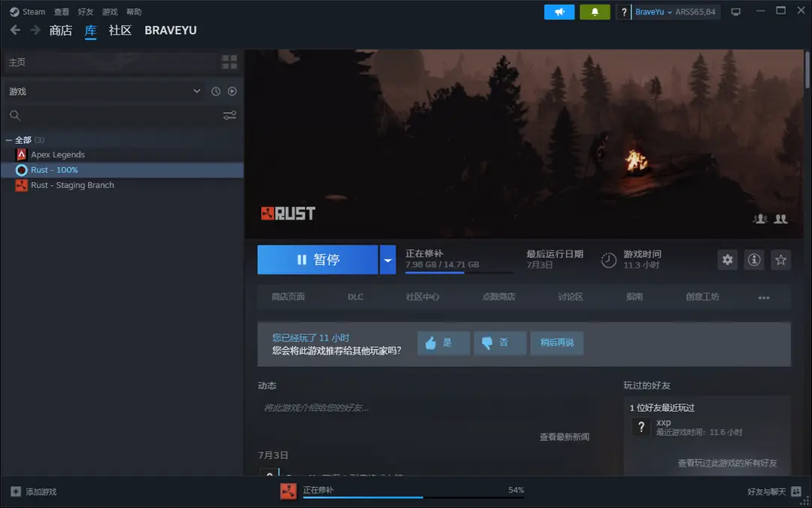Open the advanced filter settings icon
The width and height of the screenshot is (812, 508).
230,116
